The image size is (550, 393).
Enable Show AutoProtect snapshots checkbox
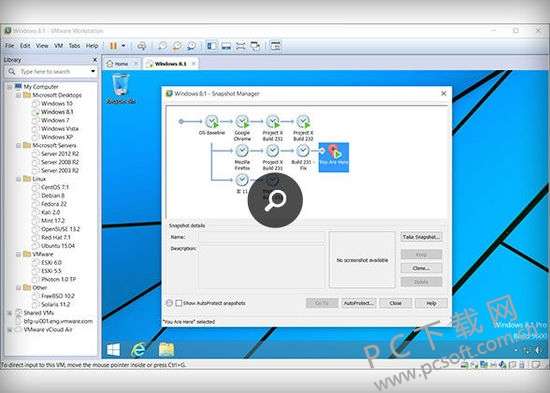click(179, 303)
